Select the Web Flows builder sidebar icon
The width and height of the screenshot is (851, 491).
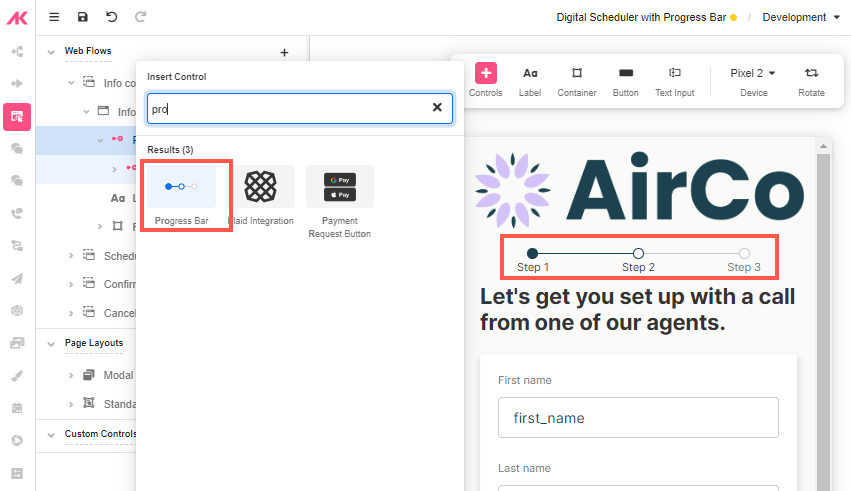point(17,117)
